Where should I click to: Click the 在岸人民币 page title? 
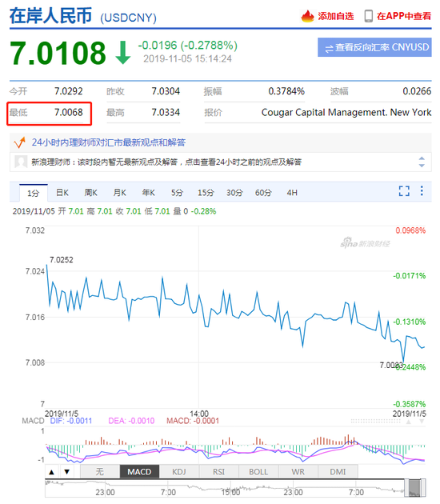50,16
